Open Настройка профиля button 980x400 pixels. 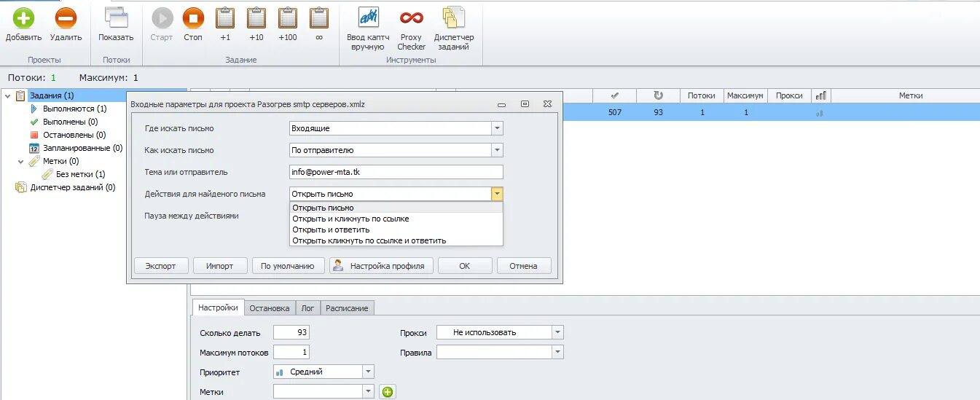(381, 266)
